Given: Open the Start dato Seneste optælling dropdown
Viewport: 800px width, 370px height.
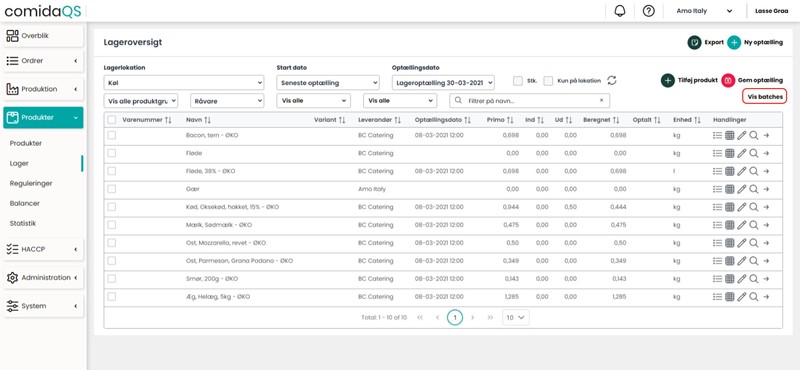Looking at the screenshot, I should pyautogui.click(x=328, y=82).
